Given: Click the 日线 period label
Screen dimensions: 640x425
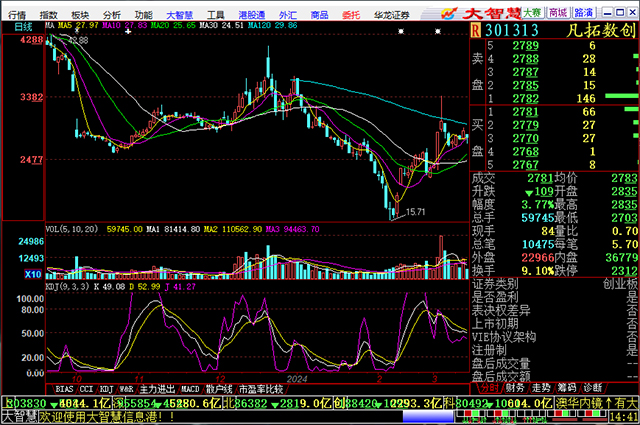Looking at the screenshot, I should [x=23, y=27].
